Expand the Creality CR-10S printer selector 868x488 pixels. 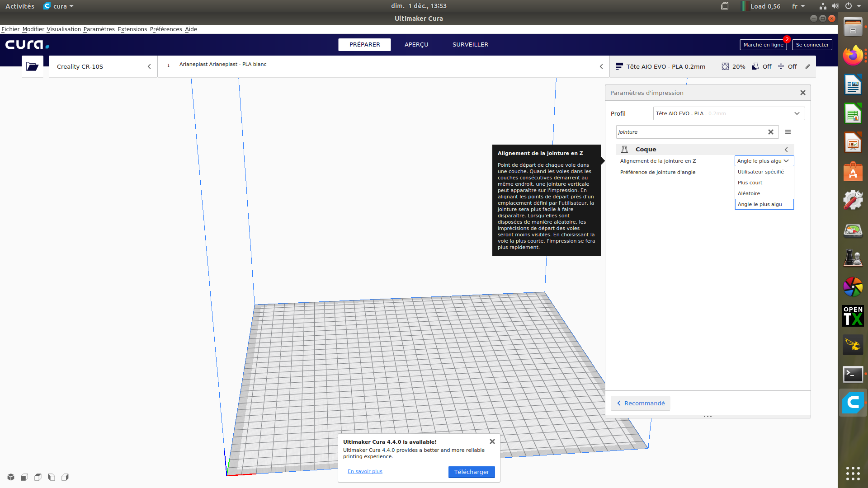tap(103, 66)
